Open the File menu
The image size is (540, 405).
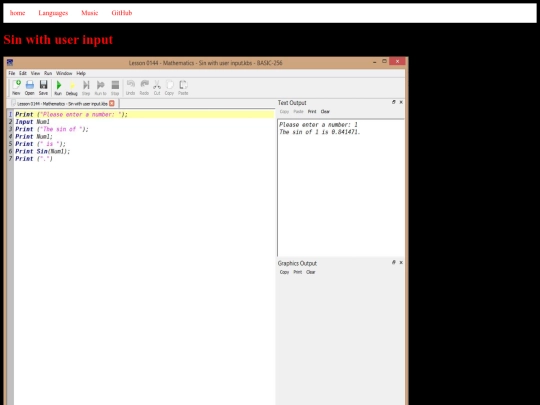12,73
